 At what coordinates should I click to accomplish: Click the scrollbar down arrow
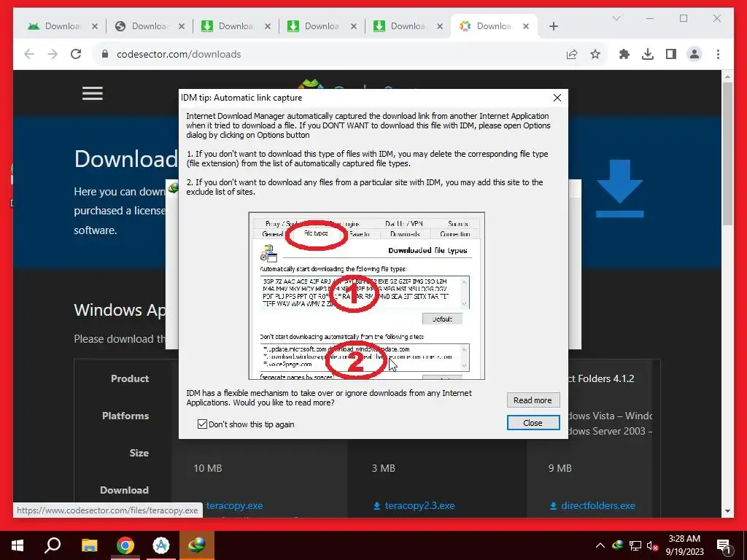pyautogui.click(x=727, y=511)
